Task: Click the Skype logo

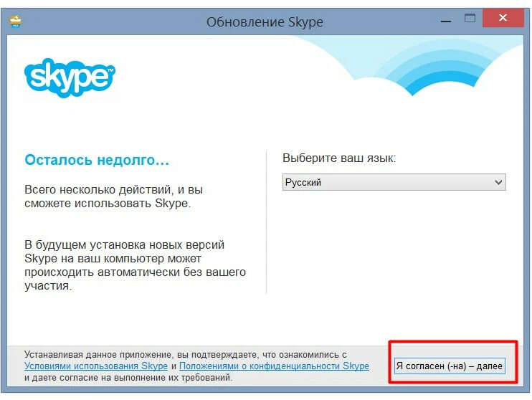Action: tap(70, 77)
